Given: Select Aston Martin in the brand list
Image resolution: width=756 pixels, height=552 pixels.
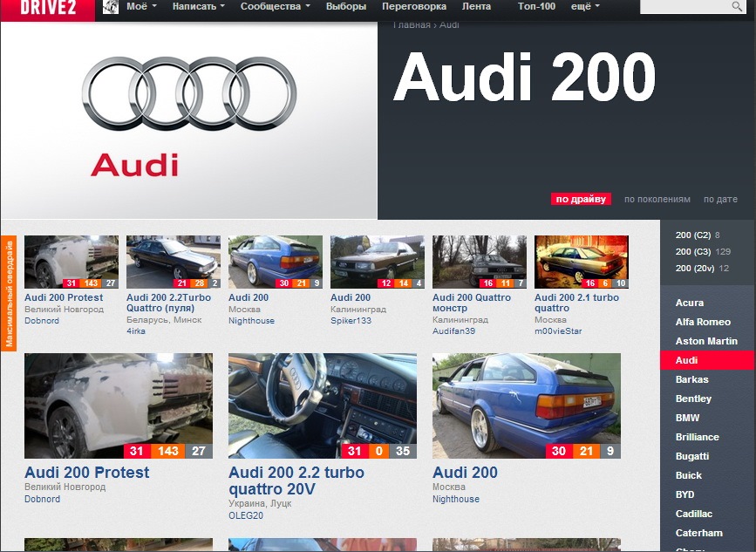Looking at the screenshot, I should pos(706,341).
